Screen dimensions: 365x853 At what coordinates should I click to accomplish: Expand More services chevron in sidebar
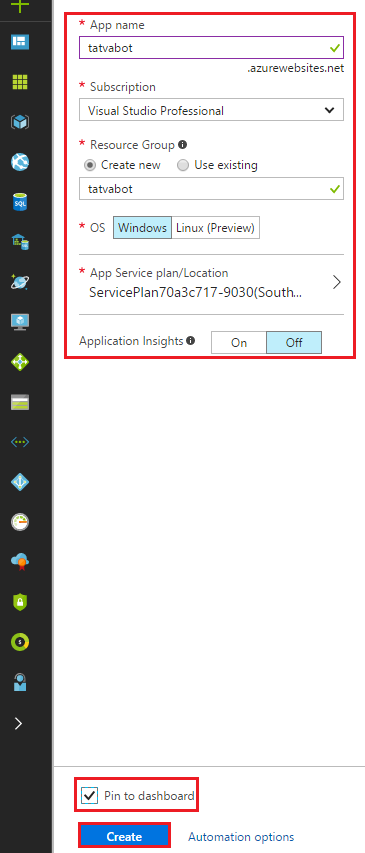[x=19, y=723]
